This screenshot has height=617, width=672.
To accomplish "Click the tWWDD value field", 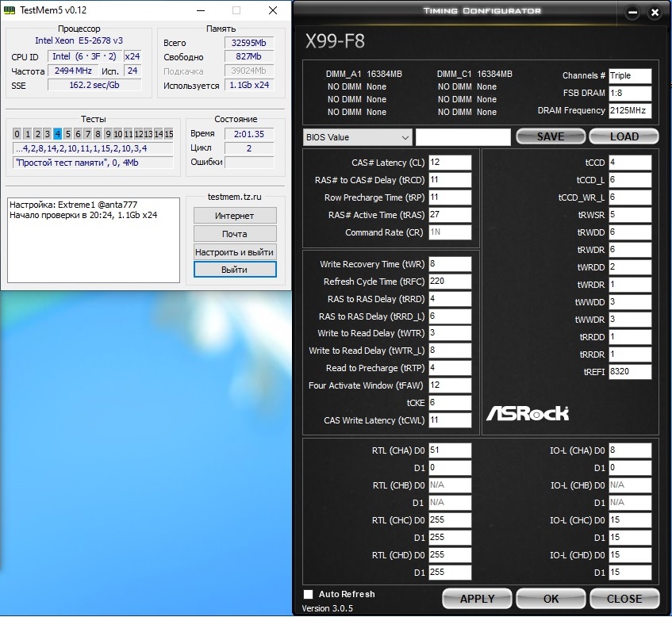I will tap(630, 302).
